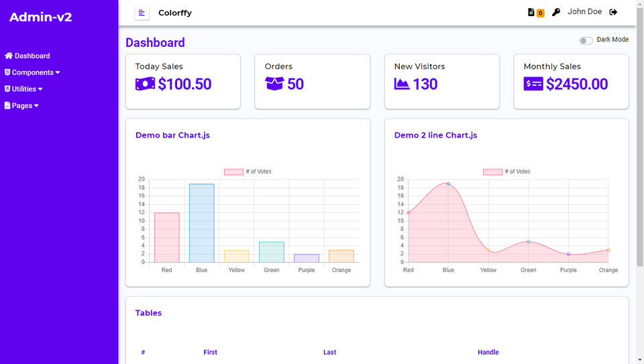The width and height of the screenshot is (644, 364).
Task: Click the "50" Orders value
Action: (296, 84)
